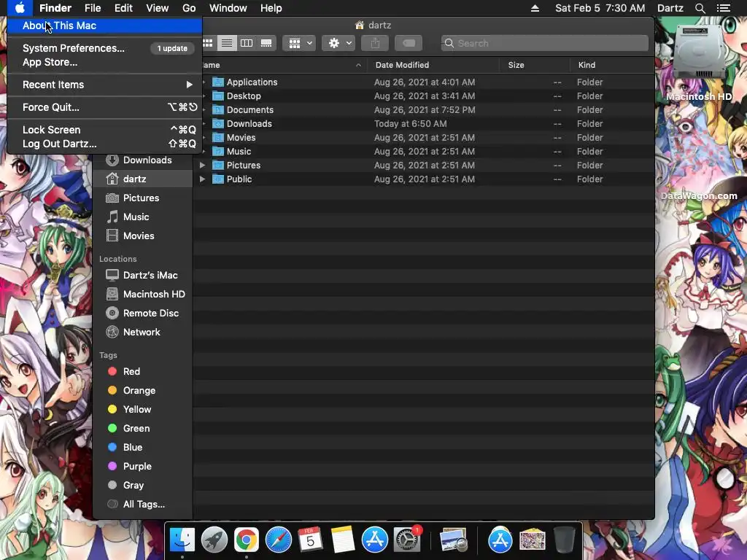The width and height of the screenshot is (747, 560).
Task: Open Spotlight search magnifier
Action: [x=700, y=8]
